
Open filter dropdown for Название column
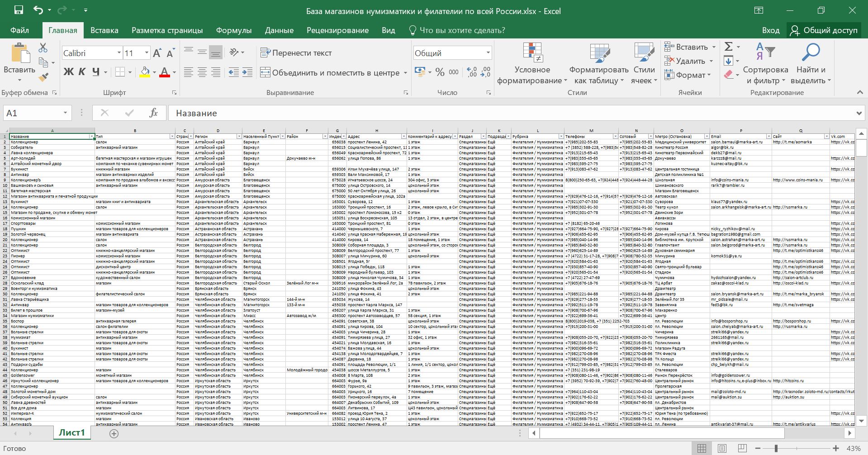click(x=92, y=137)
